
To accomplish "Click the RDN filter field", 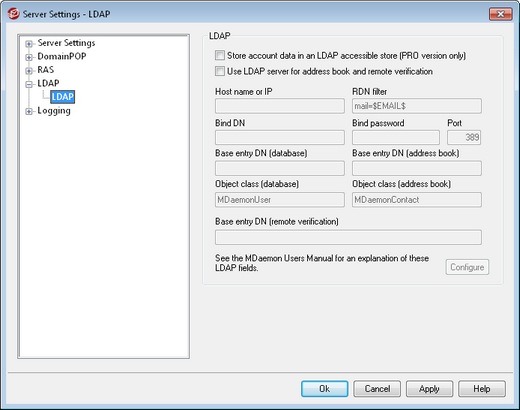I will (x=417, y=106).
